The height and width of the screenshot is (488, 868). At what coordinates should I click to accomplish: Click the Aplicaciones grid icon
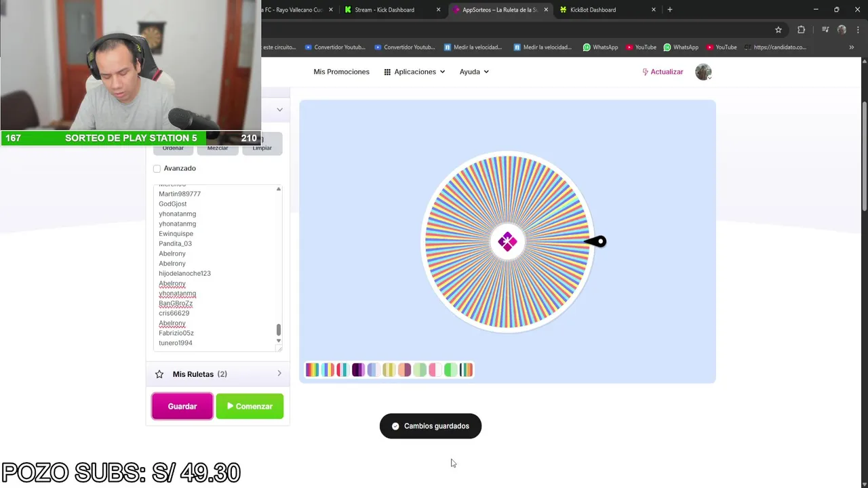pos(387,72)
